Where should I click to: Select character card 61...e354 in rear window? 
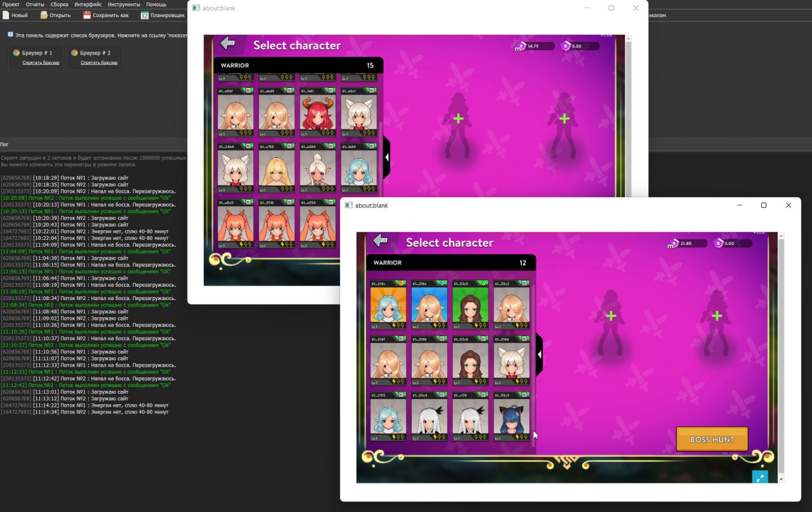coord(318,223)
